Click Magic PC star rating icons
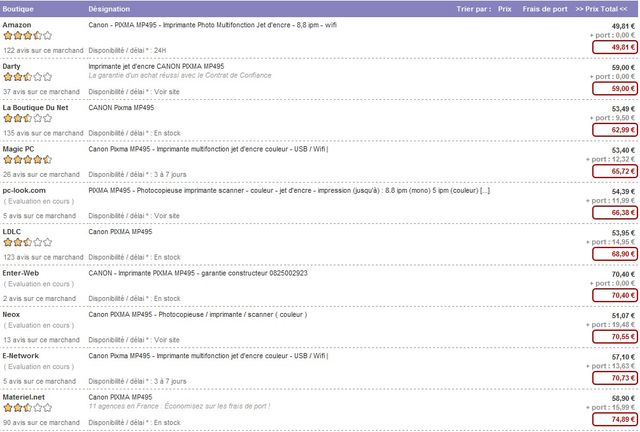 [28, 160]
